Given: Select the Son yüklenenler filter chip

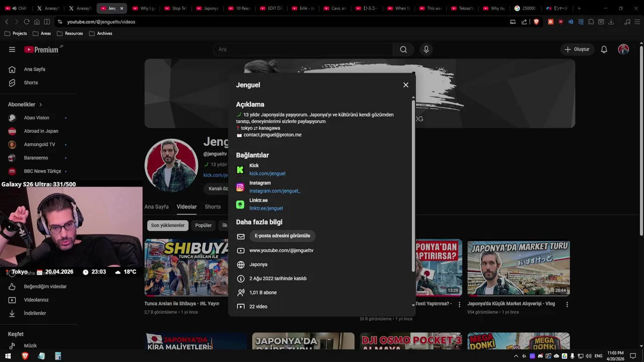Looking at the screenshot, I should click(168, 225).
